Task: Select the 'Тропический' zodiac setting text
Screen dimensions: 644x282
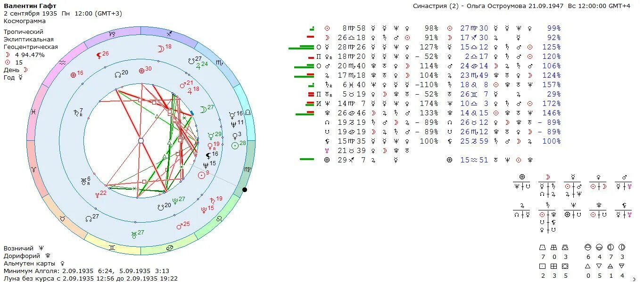Action: 24,32
